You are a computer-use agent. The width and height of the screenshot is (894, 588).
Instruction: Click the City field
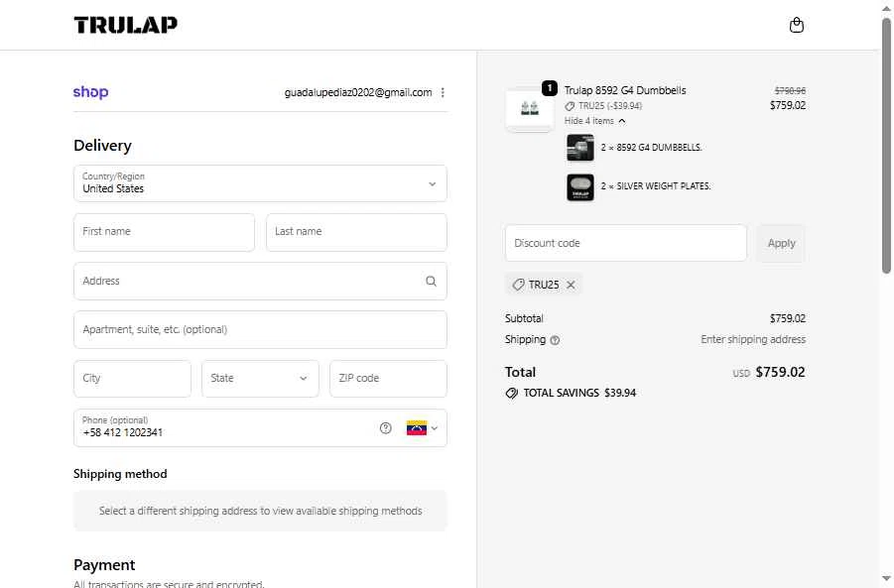[x=132, y=379]
